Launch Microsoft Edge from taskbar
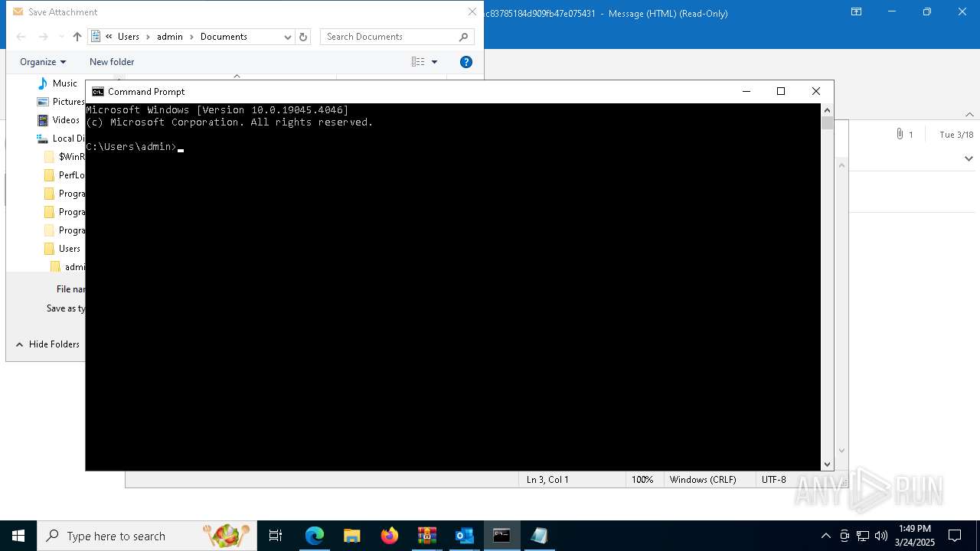Image resolution: width=980 pixels, height=551 pixels. 314,536
